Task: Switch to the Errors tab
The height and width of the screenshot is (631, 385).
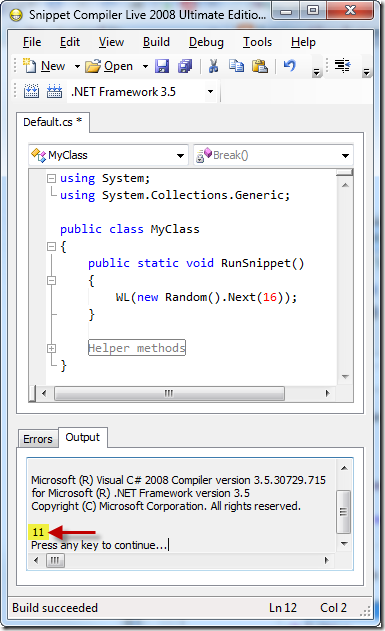Action: coord(38,439)
